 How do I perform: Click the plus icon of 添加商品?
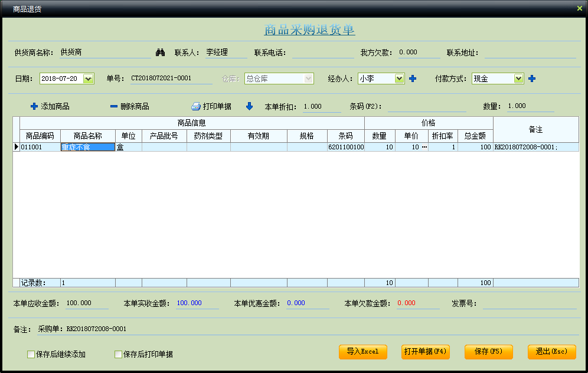point(34,106)
